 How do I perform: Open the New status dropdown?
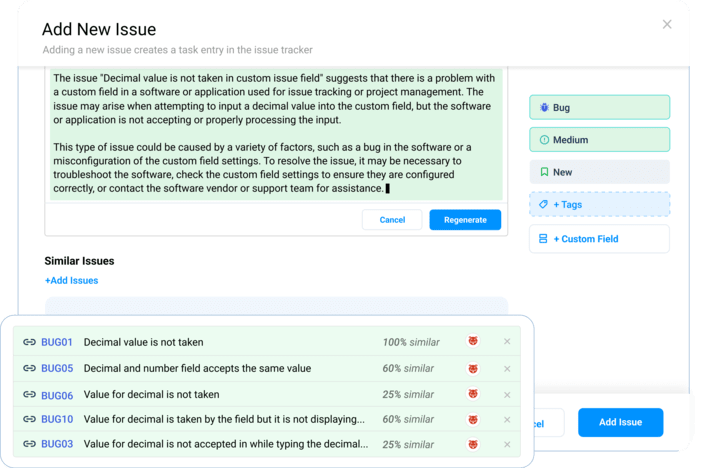pos(599,172)
